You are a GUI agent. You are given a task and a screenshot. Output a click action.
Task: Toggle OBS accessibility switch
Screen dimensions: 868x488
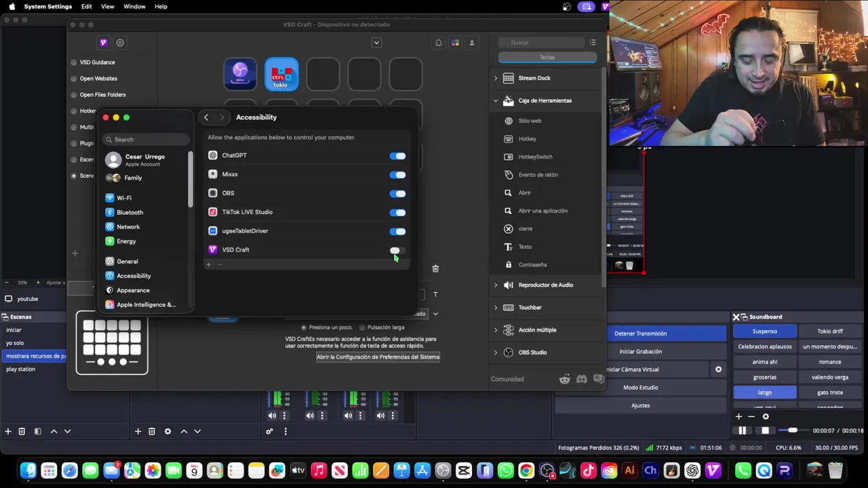coord(397,194)
